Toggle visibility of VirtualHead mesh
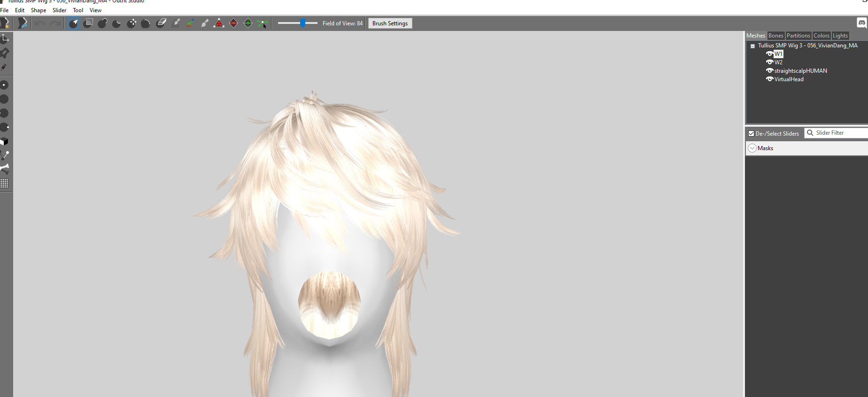Screen dimensions: 868x397 click(x=769, y=79)
